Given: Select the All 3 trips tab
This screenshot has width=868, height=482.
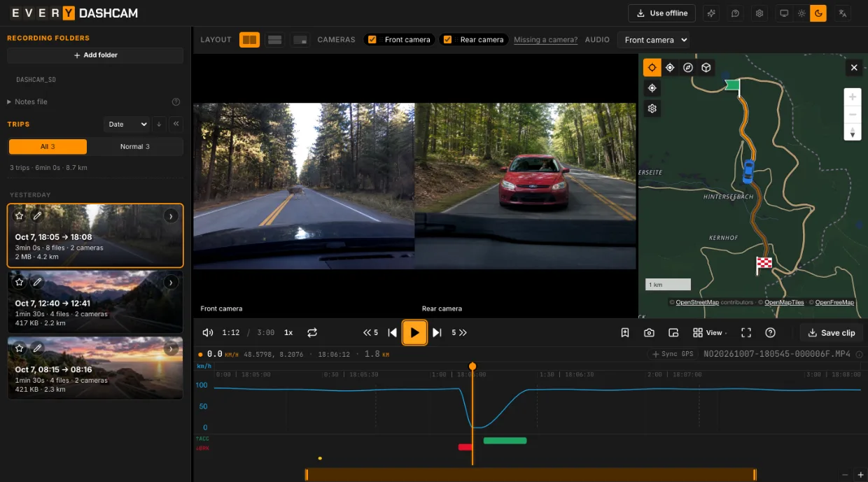Looking at the screenshot, I should 48,147.
